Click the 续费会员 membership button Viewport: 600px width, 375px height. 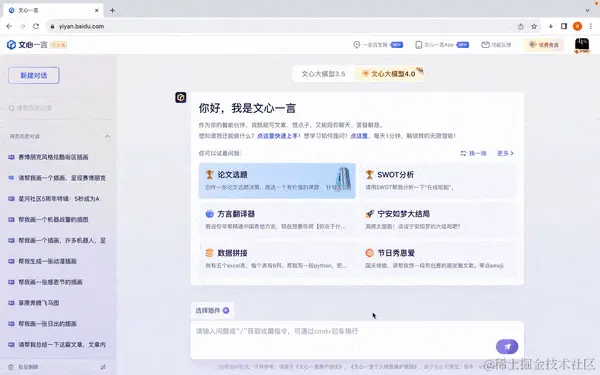click(x=544, y=45)
